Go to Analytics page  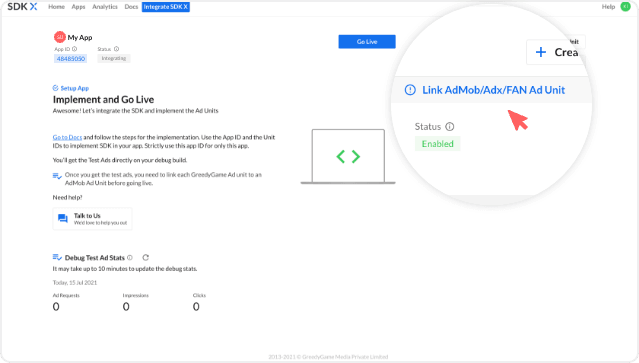pyautogui.click(x=105, y=7)
